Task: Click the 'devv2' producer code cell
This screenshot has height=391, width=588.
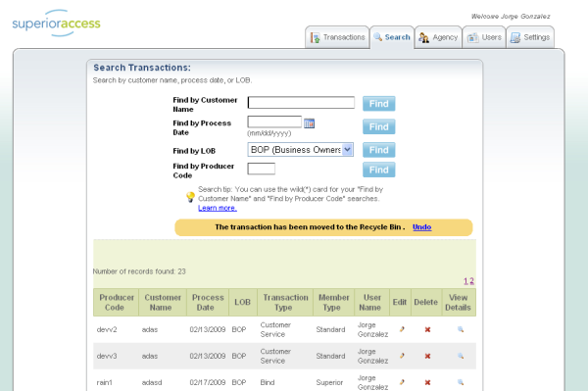Action: click(x=107, y=329)
